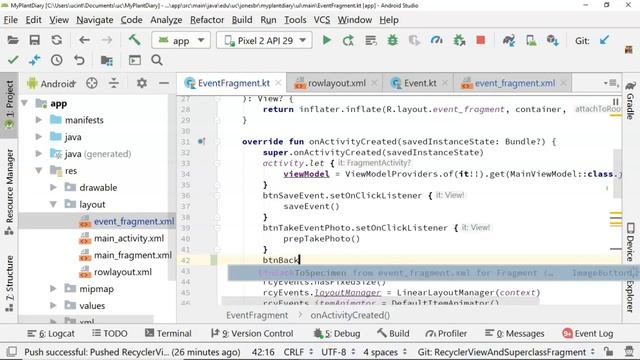This screenshot has height=360, width=640.
Task: Click the locate target crosshair in Project panel
Action: (92, 83)
